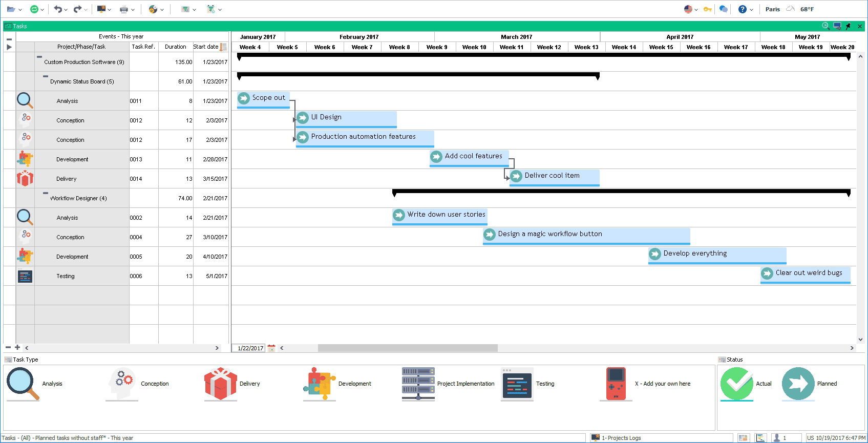Click the March 2017 month header
The height and width of the screenshot is (443, 868).
pyautogui.click(x=517, y=37)
